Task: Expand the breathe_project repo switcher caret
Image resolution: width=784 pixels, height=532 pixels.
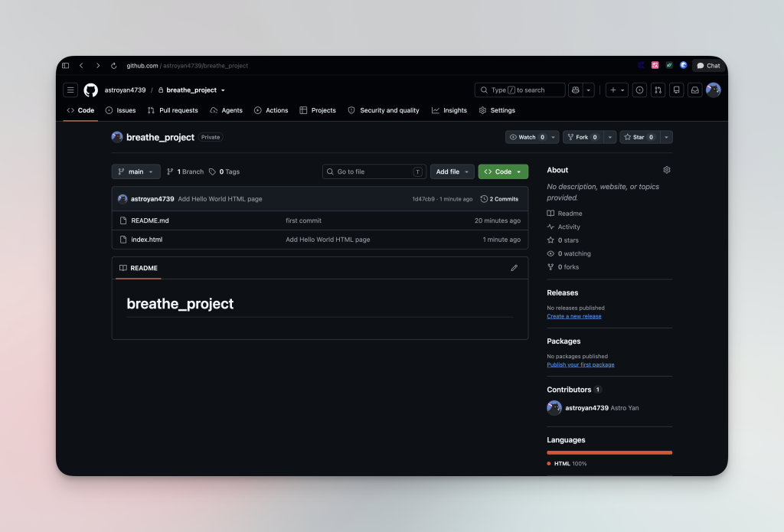Action: click(223, 90)
